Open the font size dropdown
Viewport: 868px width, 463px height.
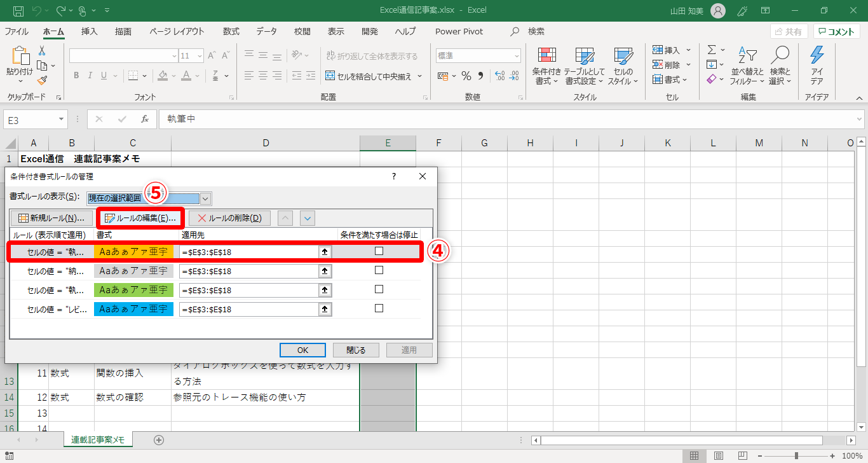click(200, 56)
